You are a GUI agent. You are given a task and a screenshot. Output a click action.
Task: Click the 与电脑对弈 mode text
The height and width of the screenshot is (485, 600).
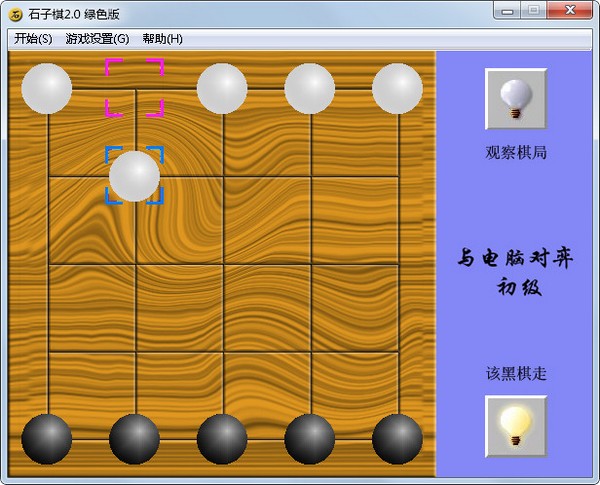coord(515,257)
